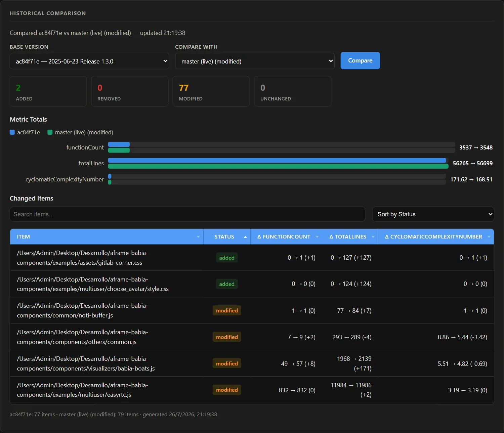
Task: Select the UNCHANGED summary card
Action: (x=293, y=91)
